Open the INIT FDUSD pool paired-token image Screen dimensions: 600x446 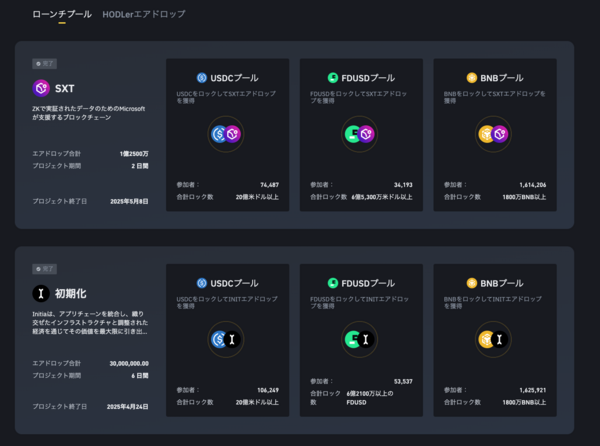click(x=359, y=340)
